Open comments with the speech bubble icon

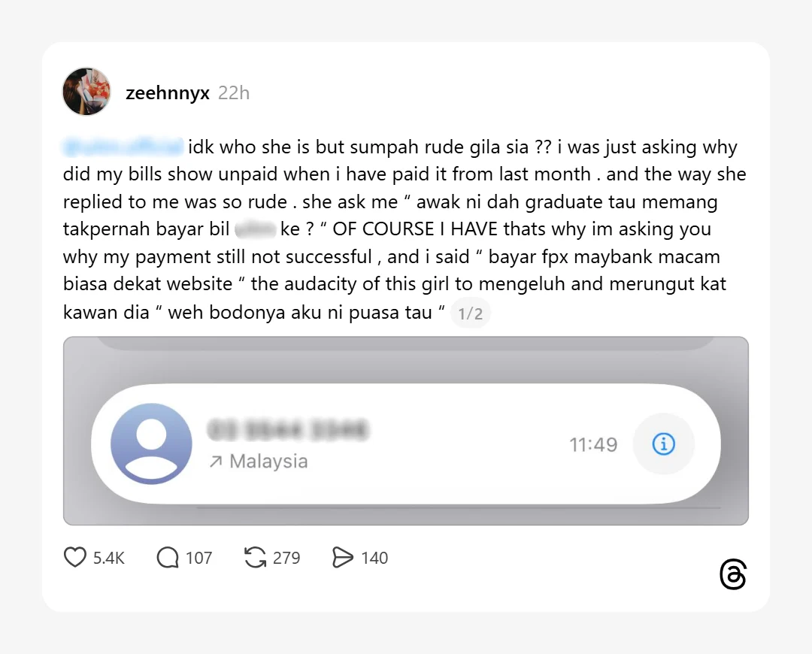pyautogui.click(x=167, y=558)
